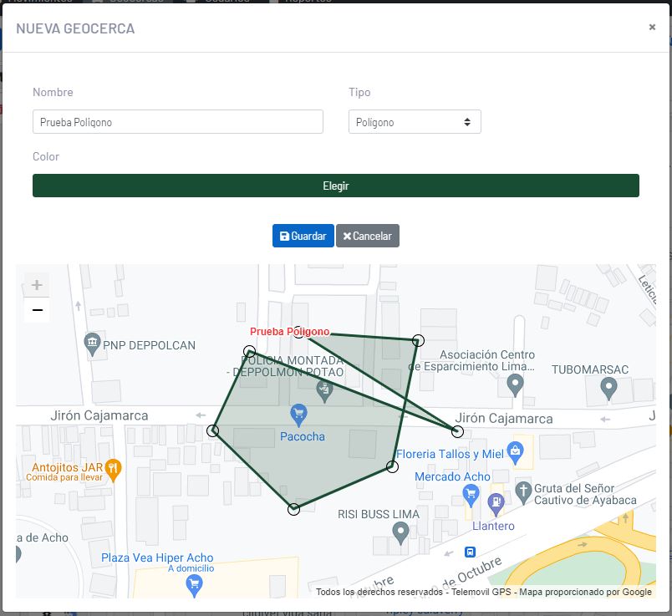
Task: Click the bus stop icon on map
Action: tap(470, 552)
